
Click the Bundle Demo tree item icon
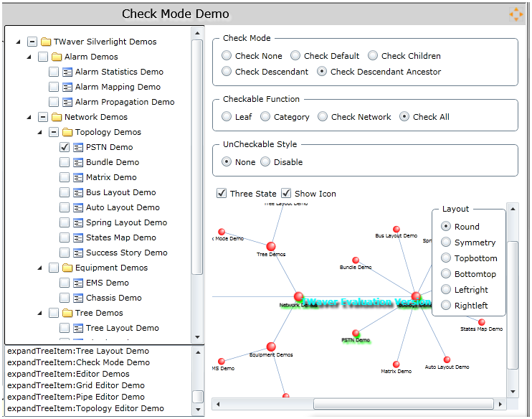(x=78, y=162)
